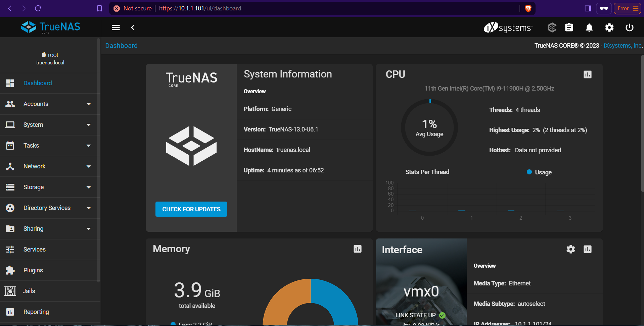644x326 pixels.
Task: Click the LINK STATE UP status
Action: point(420,315)
